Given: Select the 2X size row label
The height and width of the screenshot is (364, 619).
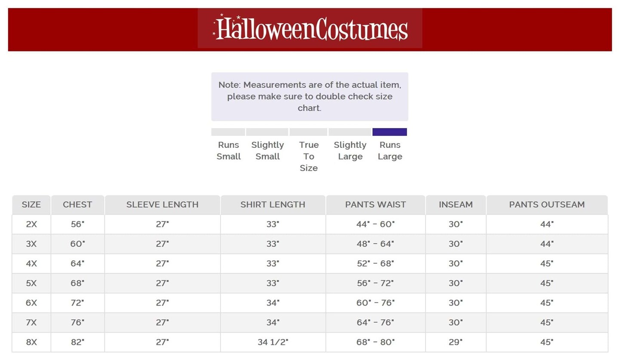Looking at the screenshot, I should pyautogui.click(x=31, y=224).
